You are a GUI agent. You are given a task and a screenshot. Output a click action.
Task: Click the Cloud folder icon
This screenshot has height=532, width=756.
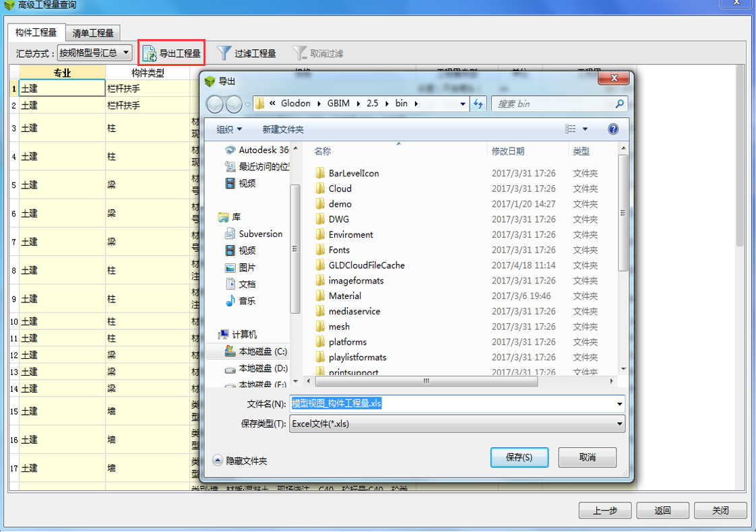click(320, 189)
